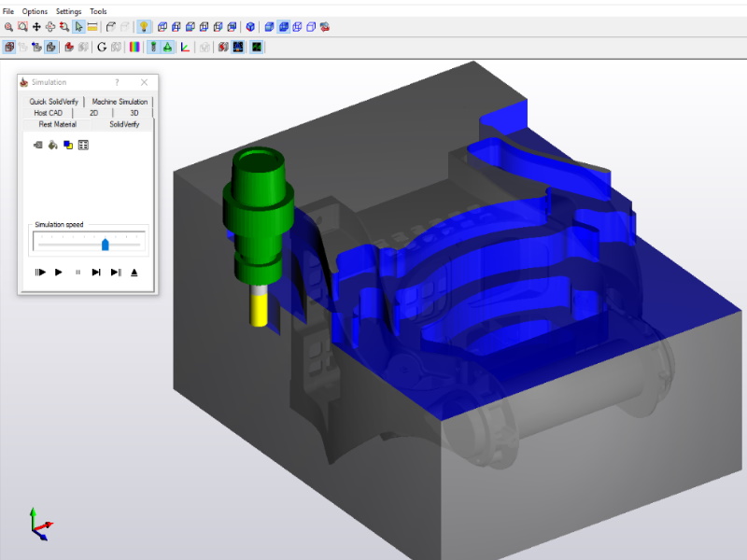Toggle the light bulb icon

point(145,27)
